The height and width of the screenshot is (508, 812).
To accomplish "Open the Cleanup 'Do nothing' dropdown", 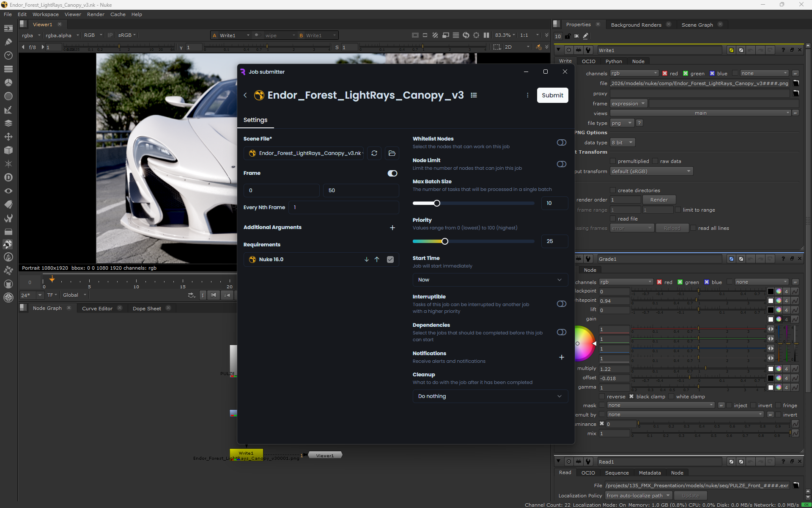I will click(490, 396).
